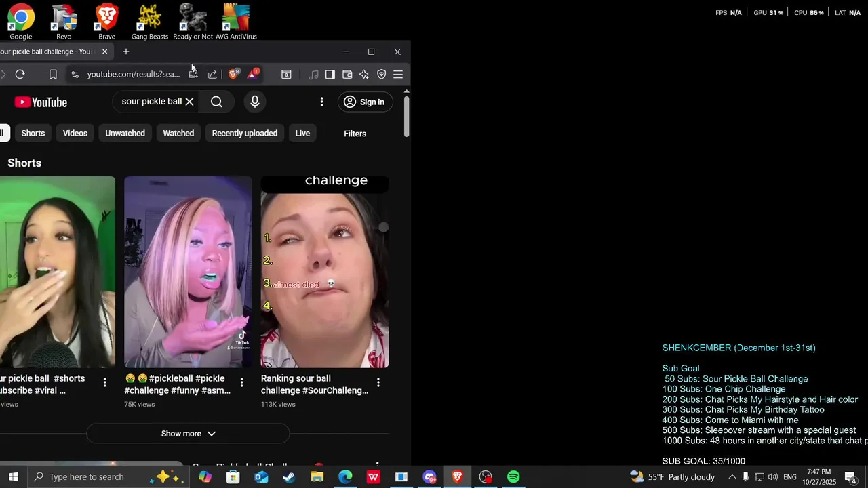
Task: Open YouTube settings three-dot menu
Action: (321, 102)
